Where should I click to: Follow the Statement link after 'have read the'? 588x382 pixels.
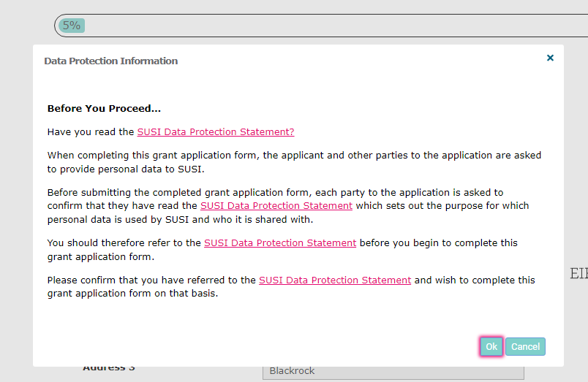tap(276, 206)
